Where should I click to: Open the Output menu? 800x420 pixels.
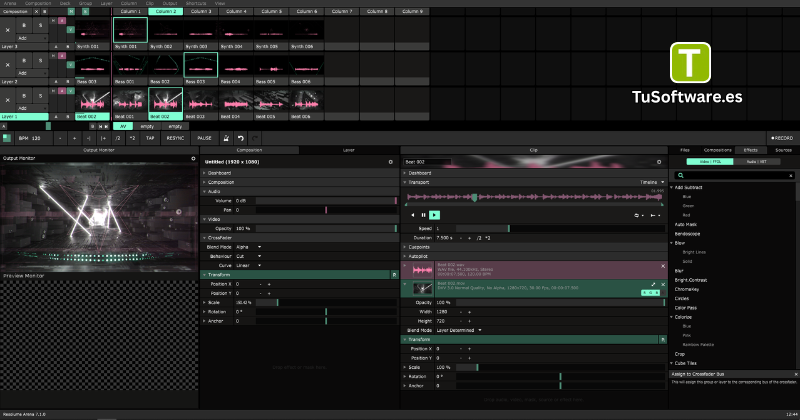point(170,3)
